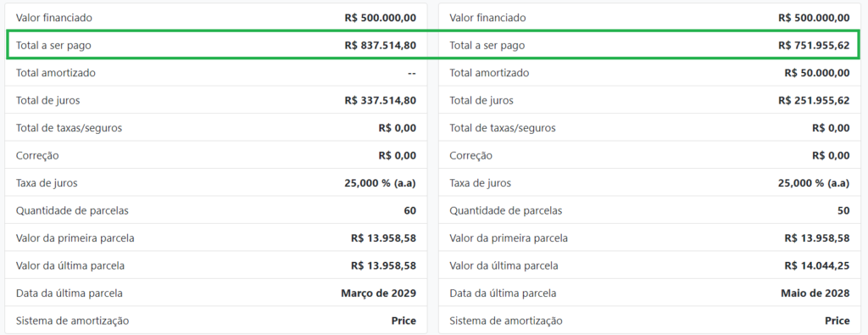This screenshot has width=868, height=335.
Task: Click left Quantidade de parcelas value 60
Action: (410, 211)
